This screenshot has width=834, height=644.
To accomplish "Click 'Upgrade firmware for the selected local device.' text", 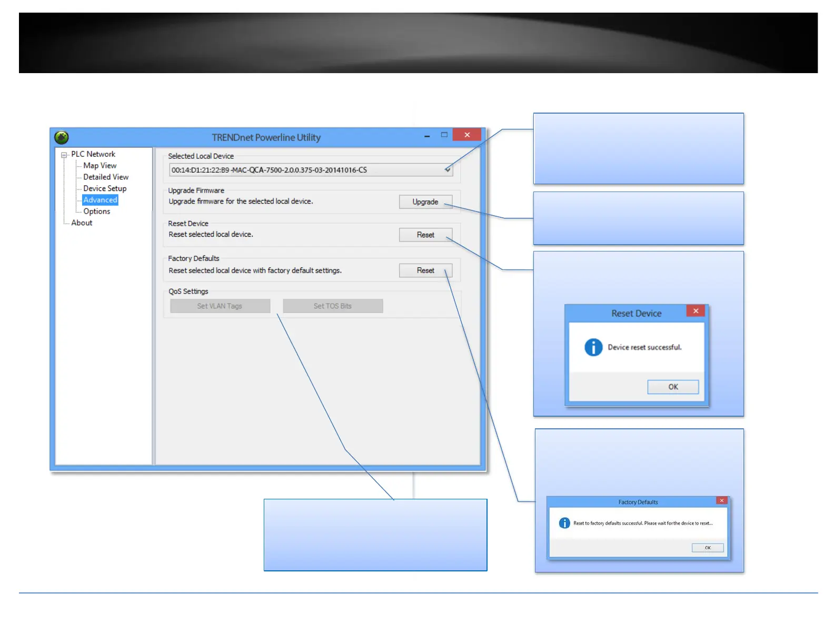I will (241, 202).
